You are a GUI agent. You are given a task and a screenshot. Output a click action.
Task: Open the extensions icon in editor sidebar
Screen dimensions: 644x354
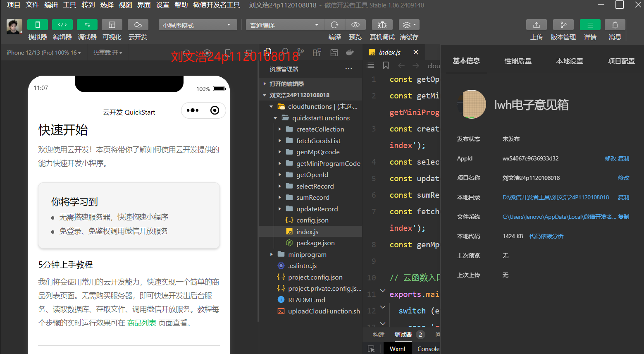coord(317,53)
